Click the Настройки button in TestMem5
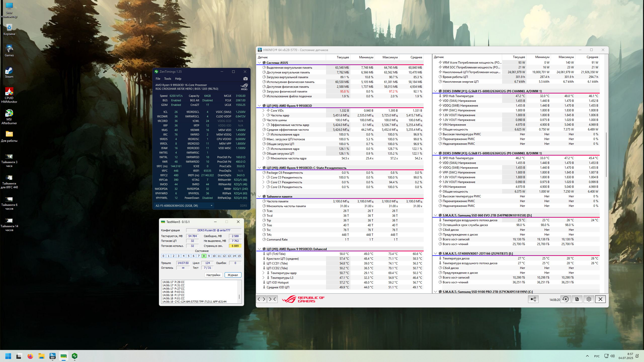The image size is (644, 362). [213, 275]
